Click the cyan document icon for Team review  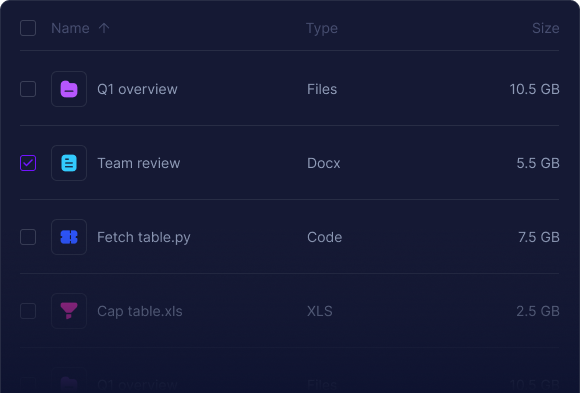point(69,163)
